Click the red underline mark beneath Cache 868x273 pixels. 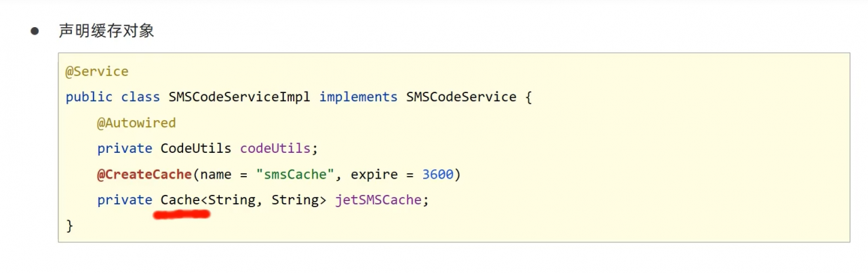[x=181, y=215]
